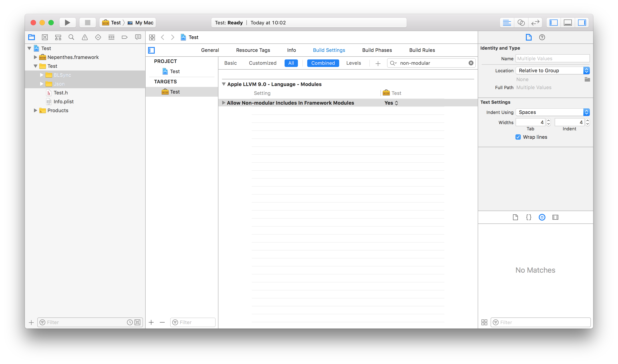
Task: Open the Media library
Action: click(x=555, y=217)
